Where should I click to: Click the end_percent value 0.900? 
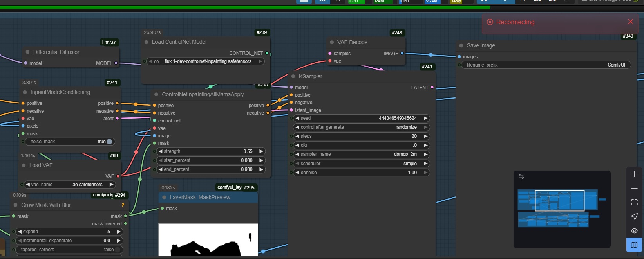click(247, 169)
